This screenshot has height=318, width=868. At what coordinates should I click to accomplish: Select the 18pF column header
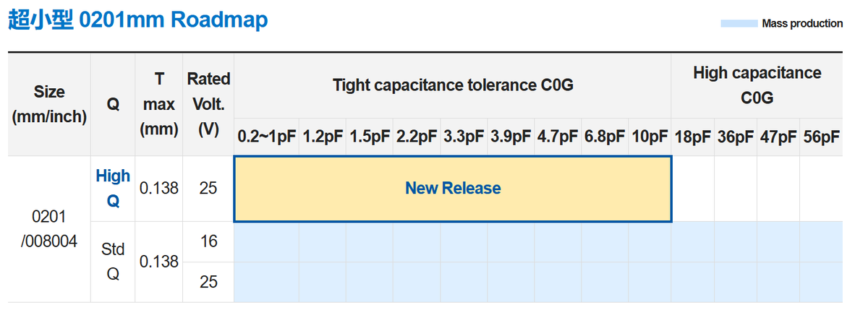(x=693, y=137)
